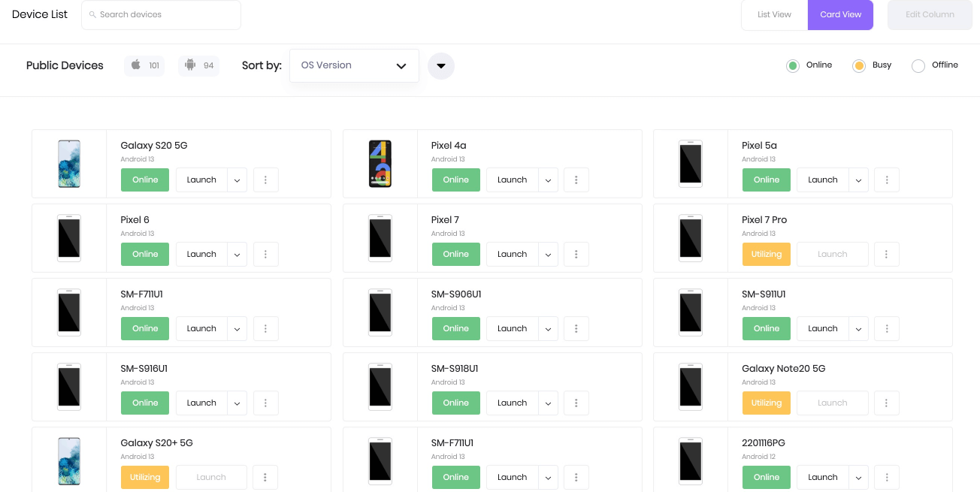Expand launch options for SM-S911U1

[x=858, y=329]
